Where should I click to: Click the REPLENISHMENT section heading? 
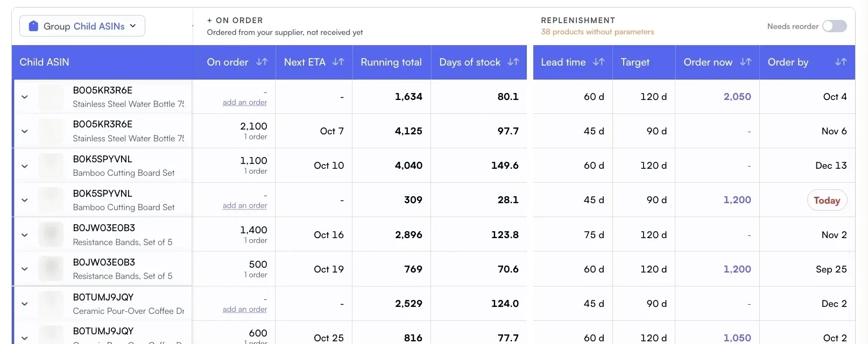pyautogui.click(x=578, y=20)
